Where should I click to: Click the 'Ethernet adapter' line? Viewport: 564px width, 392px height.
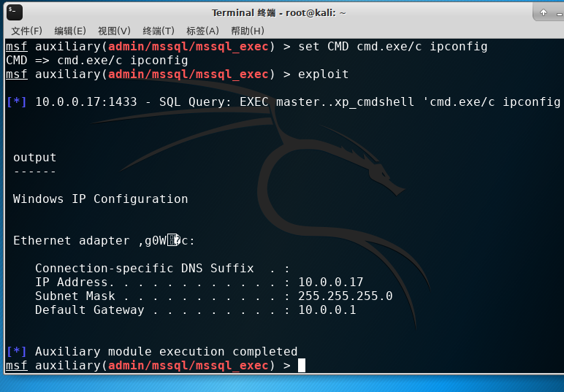point(104,241)
